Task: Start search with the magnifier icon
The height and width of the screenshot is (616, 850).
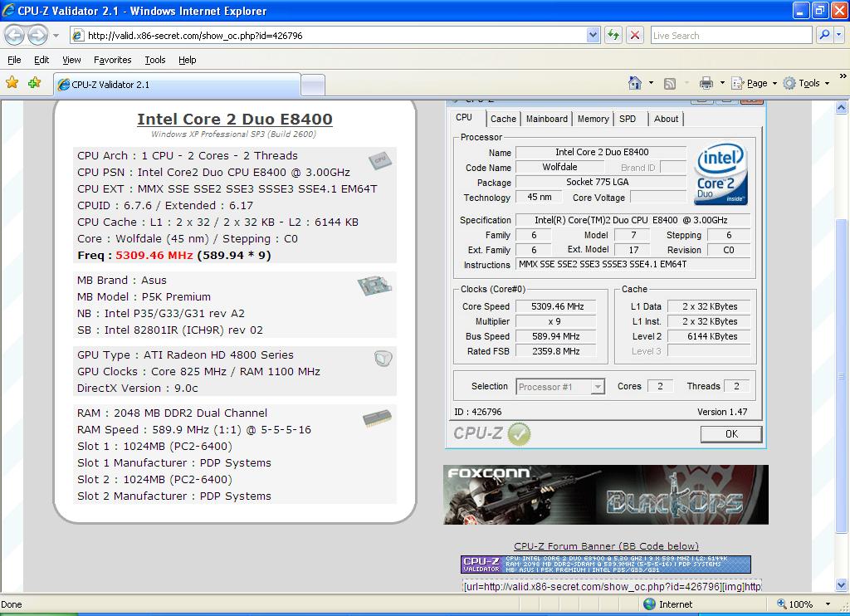Action: 824,35
